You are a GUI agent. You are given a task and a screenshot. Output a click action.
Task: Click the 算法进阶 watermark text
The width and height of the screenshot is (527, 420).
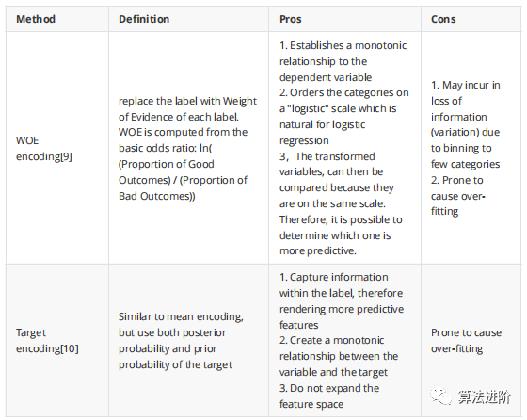coord(485,397)
